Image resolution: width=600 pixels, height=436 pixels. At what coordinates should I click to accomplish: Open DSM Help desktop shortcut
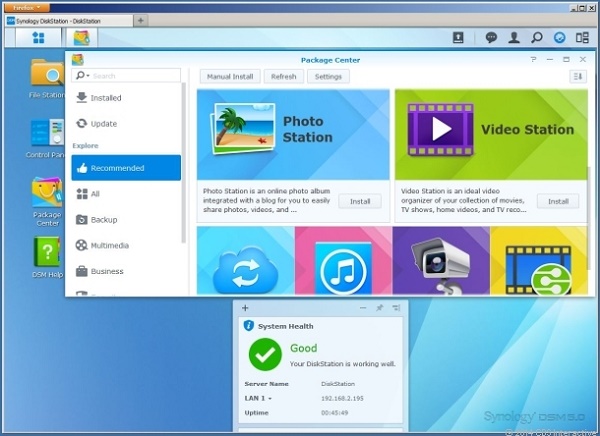[x=47, y=257]
